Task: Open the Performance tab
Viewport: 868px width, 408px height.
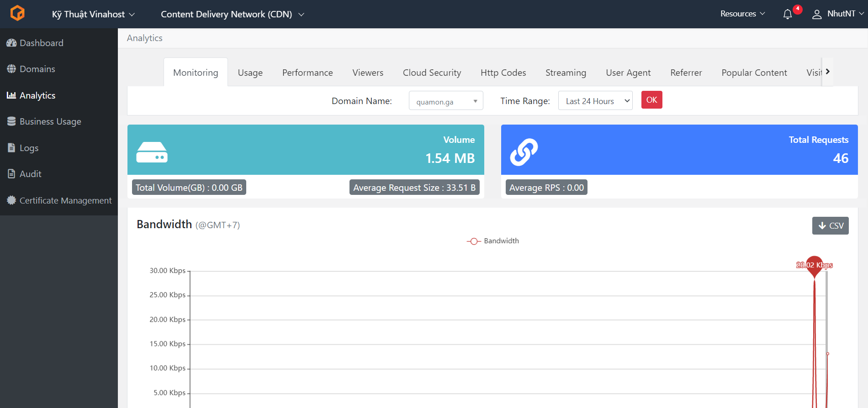Action: click(x=307, y=73)
